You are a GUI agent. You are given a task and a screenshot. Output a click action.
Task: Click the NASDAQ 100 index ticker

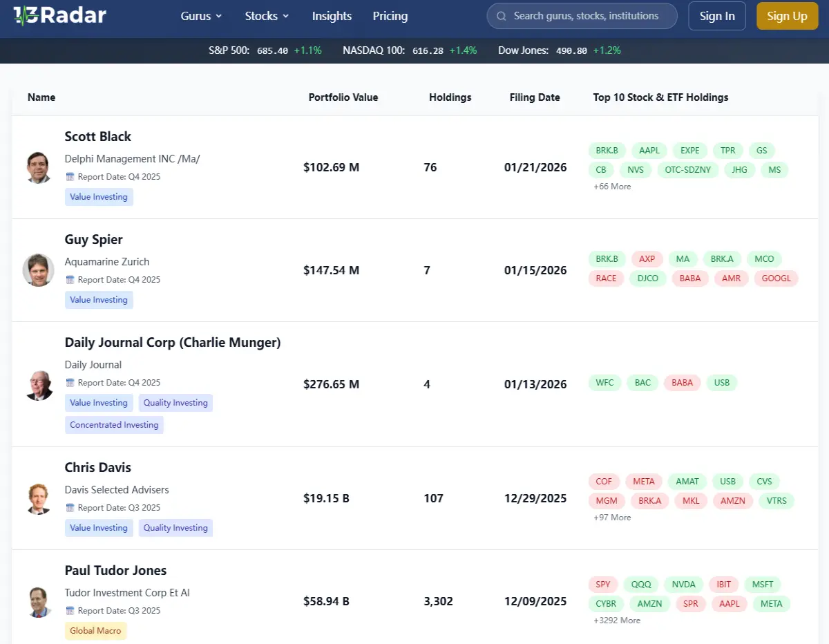click(410, 50)
